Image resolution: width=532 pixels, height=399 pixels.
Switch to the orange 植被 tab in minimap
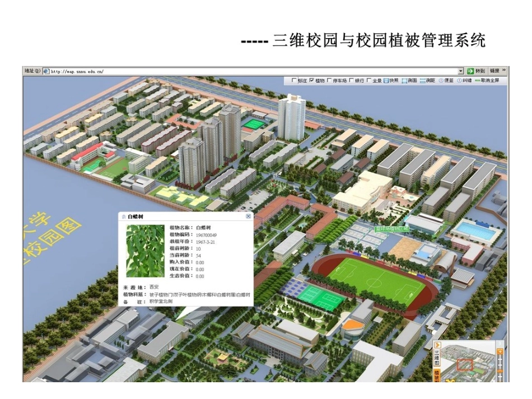click(x=437, y=375)
